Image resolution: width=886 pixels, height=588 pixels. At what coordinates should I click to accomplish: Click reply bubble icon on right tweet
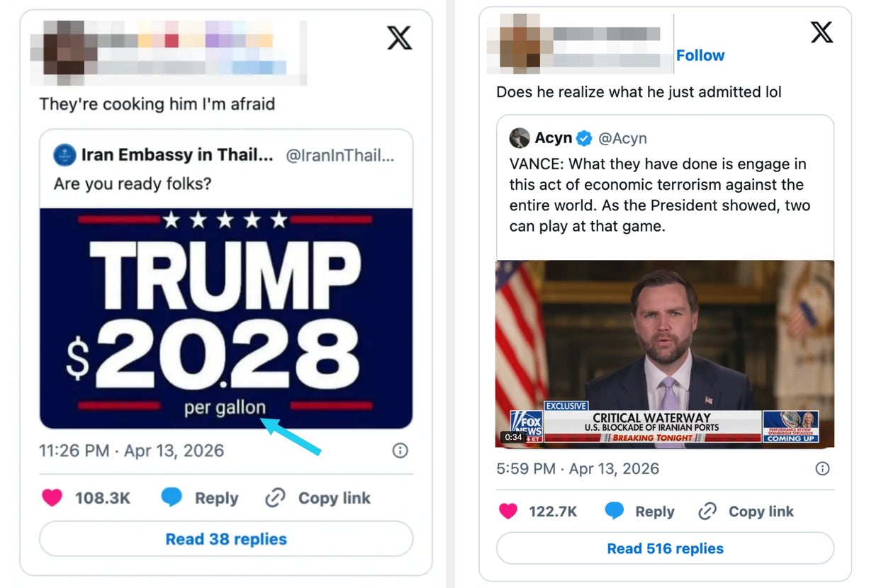[x=614, y=511]
